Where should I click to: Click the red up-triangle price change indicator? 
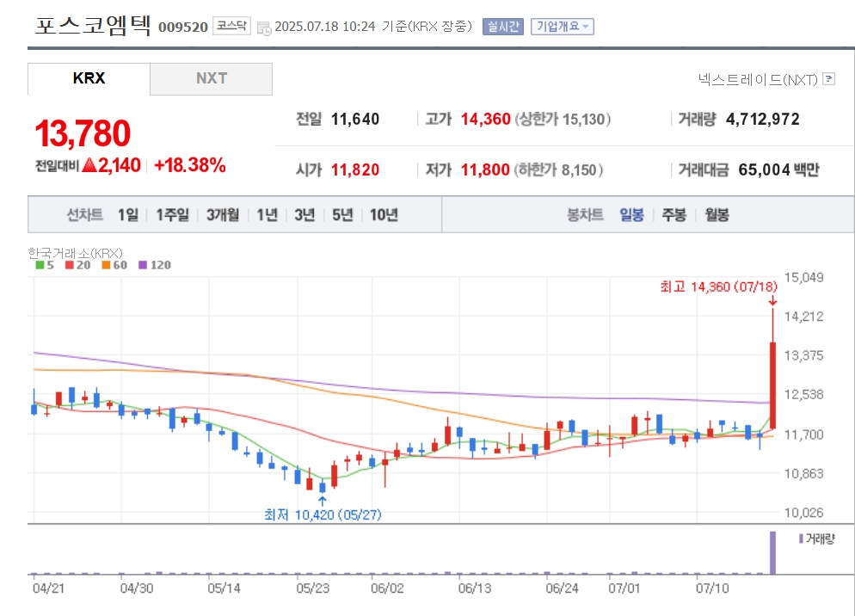coord(89,165)
